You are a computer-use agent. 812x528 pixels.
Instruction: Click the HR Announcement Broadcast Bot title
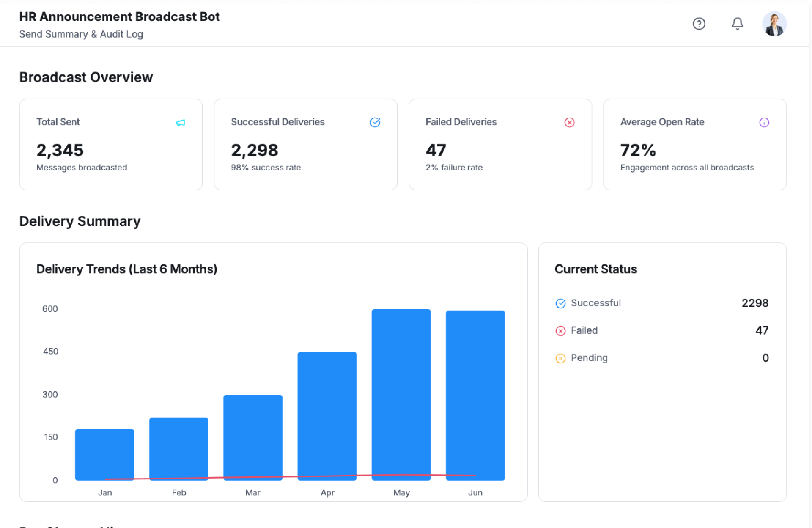(119, 17)
